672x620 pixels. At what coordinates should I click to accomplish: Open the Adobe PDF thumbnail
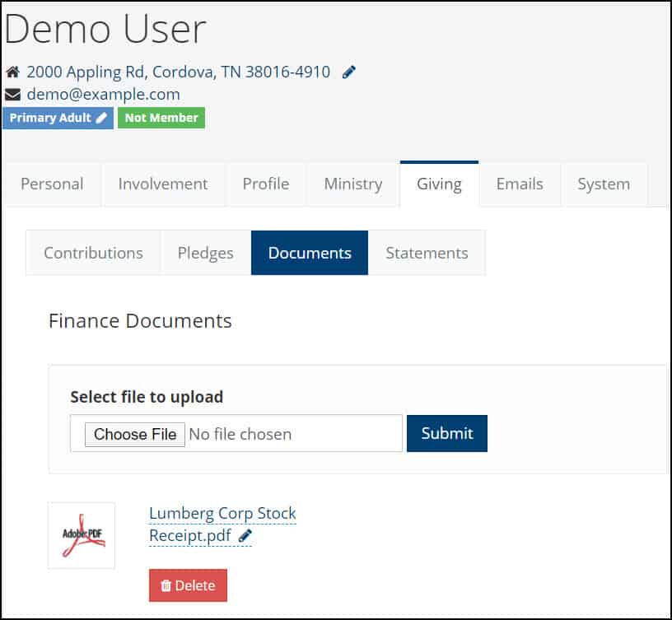[82, 535]
